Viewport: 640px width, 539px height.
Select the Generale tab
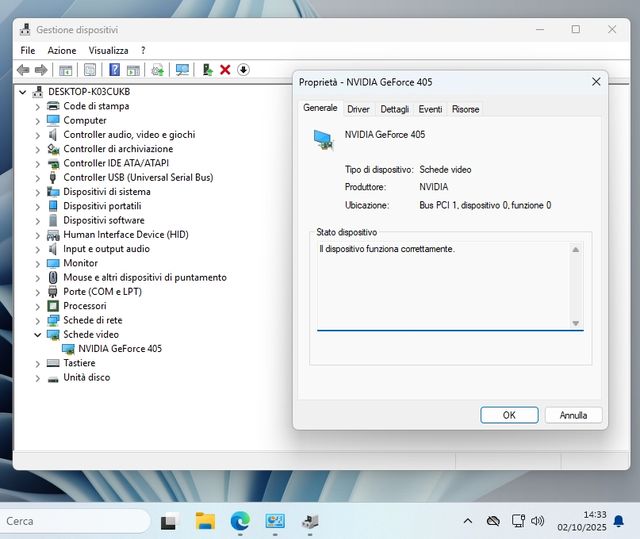320,108
